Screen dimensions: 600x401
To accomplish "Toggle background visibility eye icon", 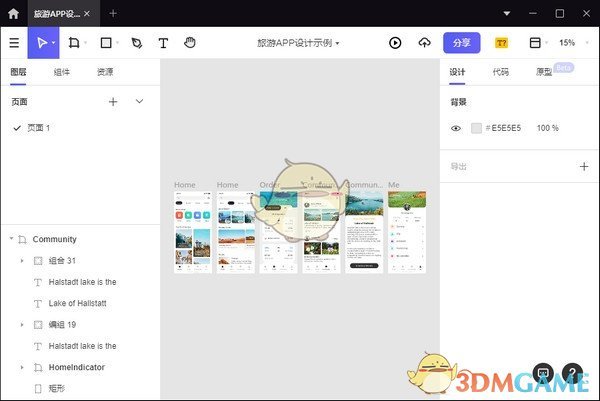I will point(456,128).
